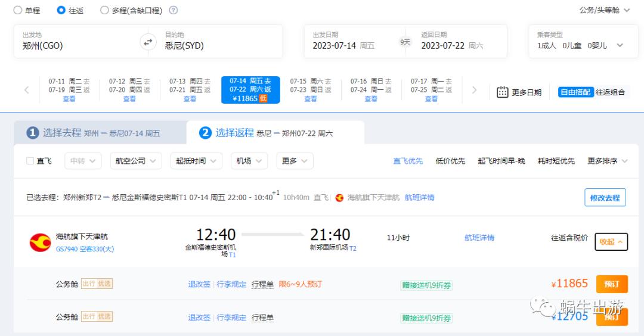Image resolution: width=644 pixels, height=336 pixels.
Task: Go to step 1 选择去程 tab
Action: tap(100, 133)
